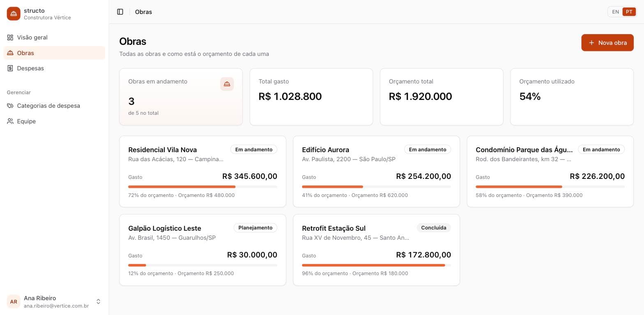Click Residencial Vila Nova budget progress bar
Viewport: 644px width, 315px height.
[x=202, y=187]
